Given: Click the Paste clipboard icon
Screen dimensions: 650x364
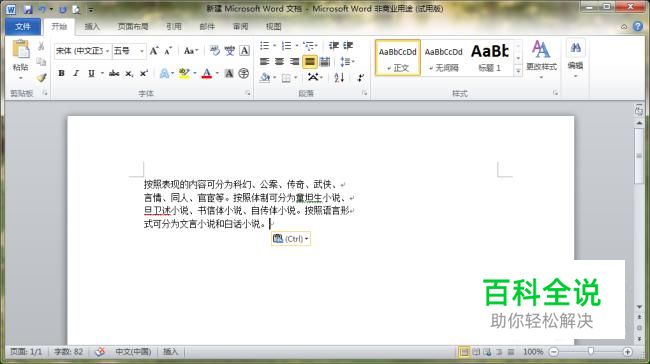Looking at the screenshot, I should [20, 50].
